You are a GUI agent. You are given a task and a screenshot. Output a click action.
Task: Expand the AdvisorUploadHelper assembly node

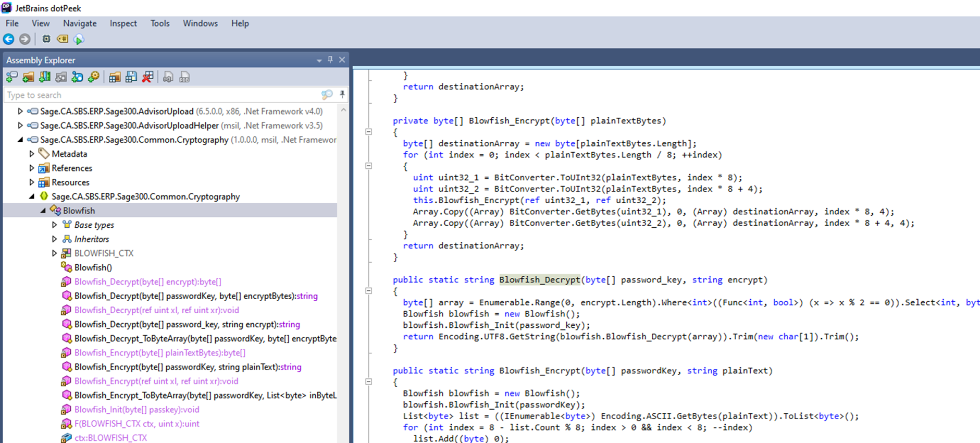coord(20,126)
